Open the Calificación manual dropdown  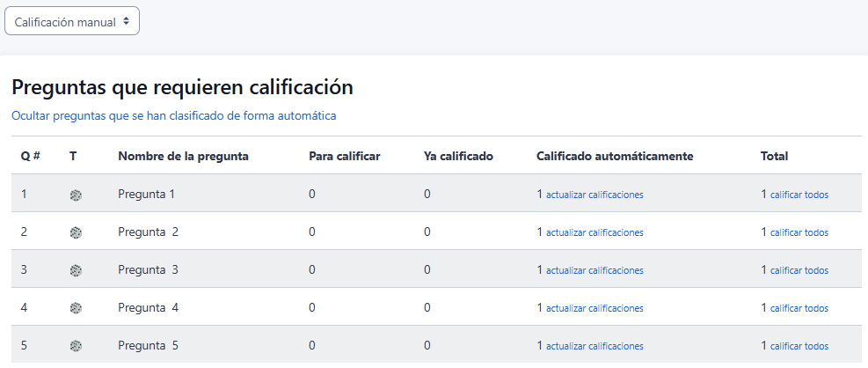pyautogui.click(x=72, y=22)
